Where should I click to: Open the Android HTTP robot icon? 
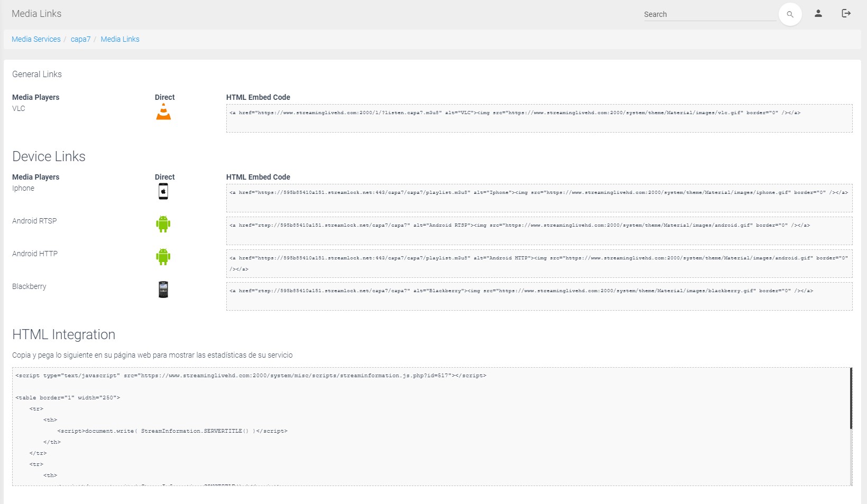(163, 257)
